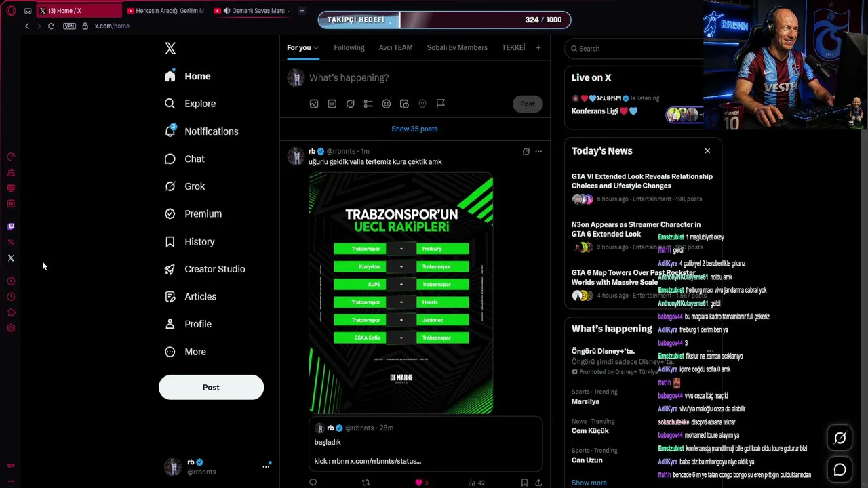Open Chat in the X sidebar

184,159
